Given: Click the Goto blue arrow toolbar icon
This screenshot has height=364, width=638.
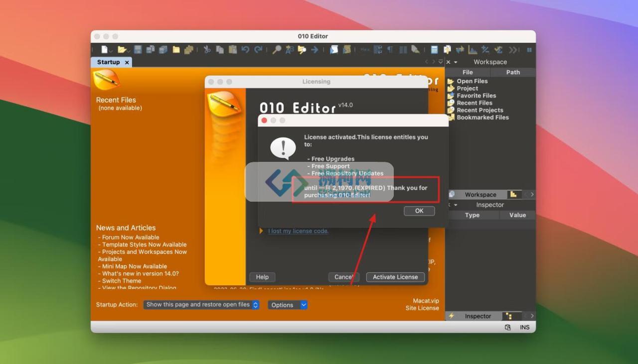Looking at the screenshot, I should (315, 49).
